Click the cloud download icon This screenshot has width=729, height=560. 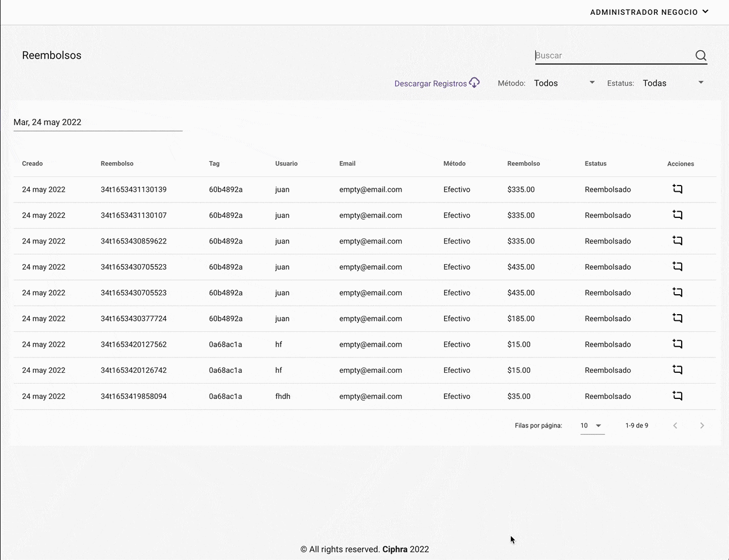[474, 83]
